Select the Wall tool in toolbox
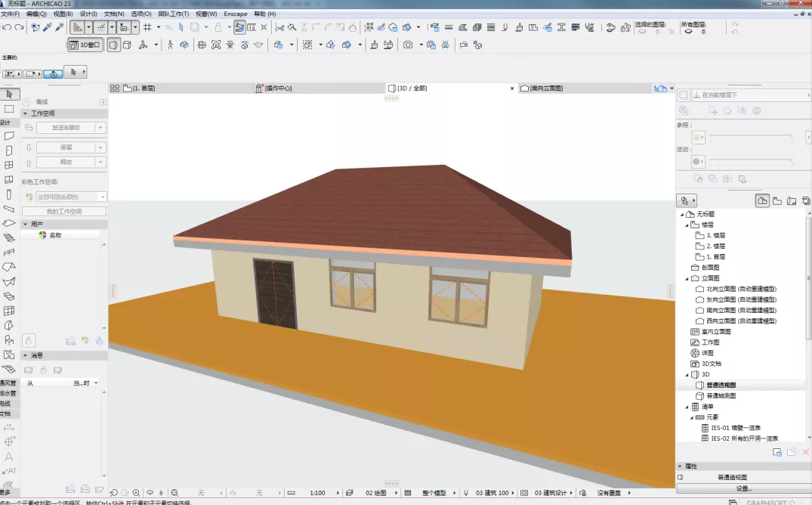This screenshot has height=505, width=812. click(9, 136)
